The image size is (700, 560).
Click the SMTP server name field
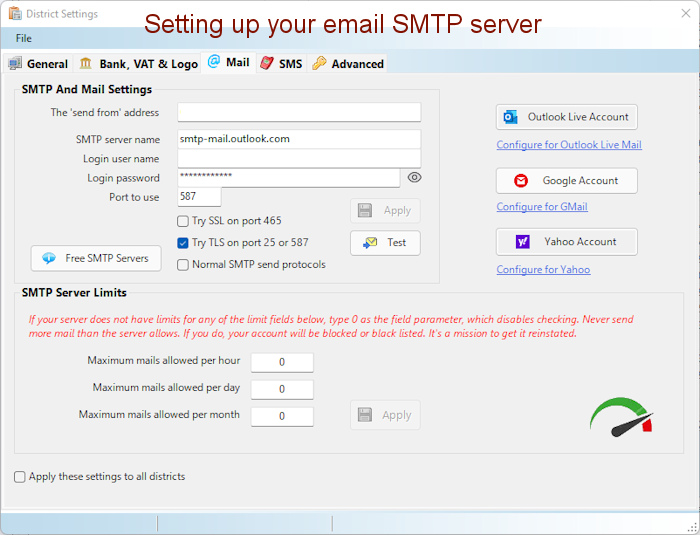click(x=299, y=139)
